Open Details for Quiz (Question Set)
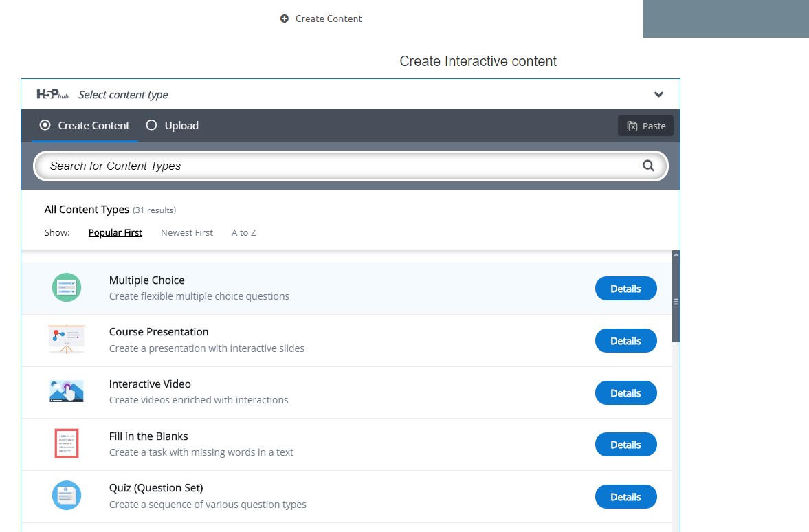The width and height of the screenshot is (809, 532). [x=626, y=496]
